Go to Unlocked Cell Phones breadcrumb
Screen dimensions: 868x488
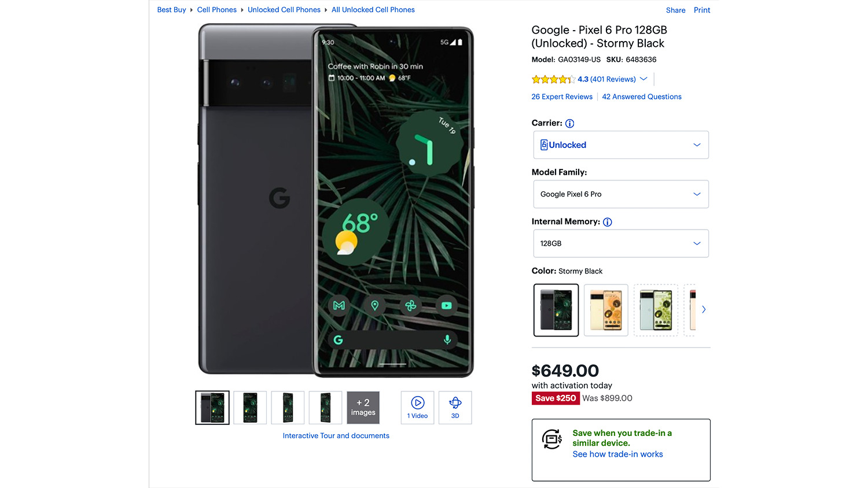coord(284,10)
